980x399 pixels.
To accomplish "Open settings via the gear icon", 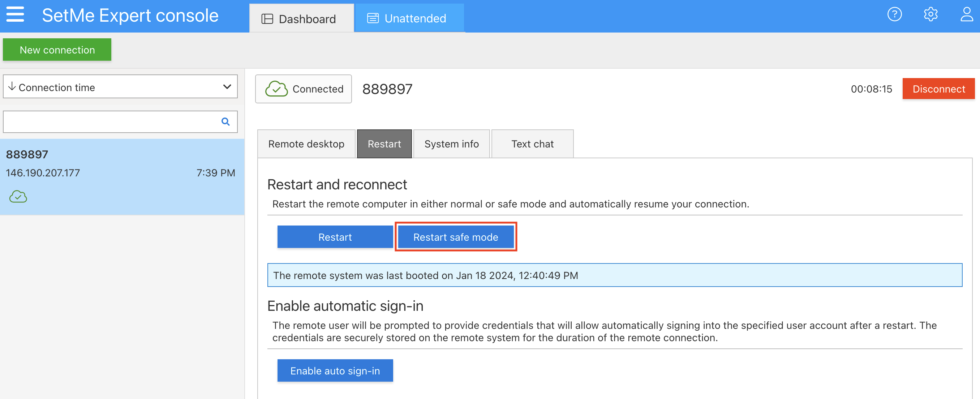I will tap(931, 14).
